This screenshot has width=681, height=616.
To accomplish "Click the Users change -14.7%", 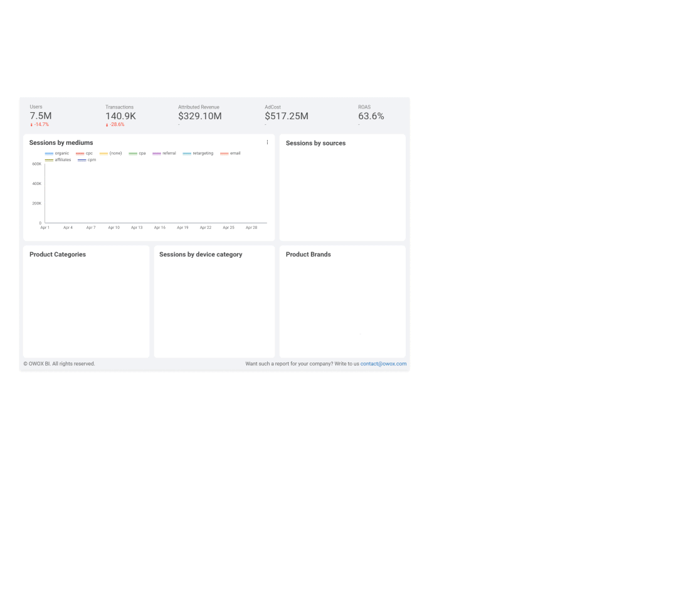I will (40, 125).
